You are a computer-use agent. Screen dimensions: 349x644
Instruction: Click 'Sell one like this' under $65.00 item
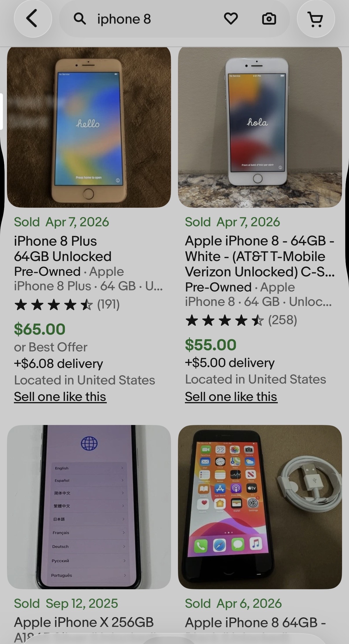(x=60, y=397)
